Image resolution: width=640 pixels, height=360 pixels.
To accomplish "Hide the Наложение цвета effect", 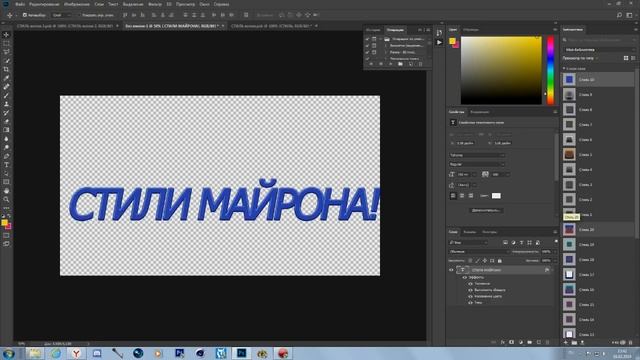I will pos(470,296).
